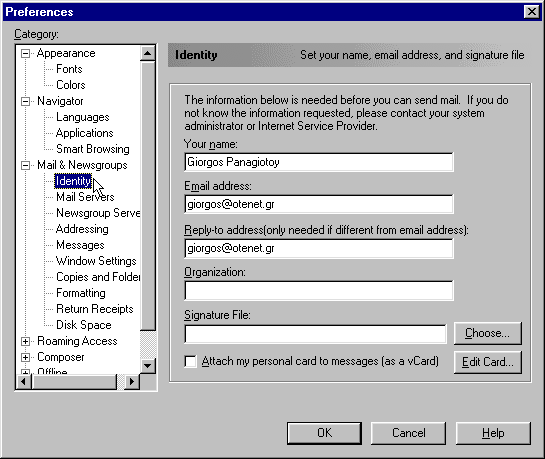Click the category list scroll-down arrow
545x459 pixels.
[x=148, y=366]
